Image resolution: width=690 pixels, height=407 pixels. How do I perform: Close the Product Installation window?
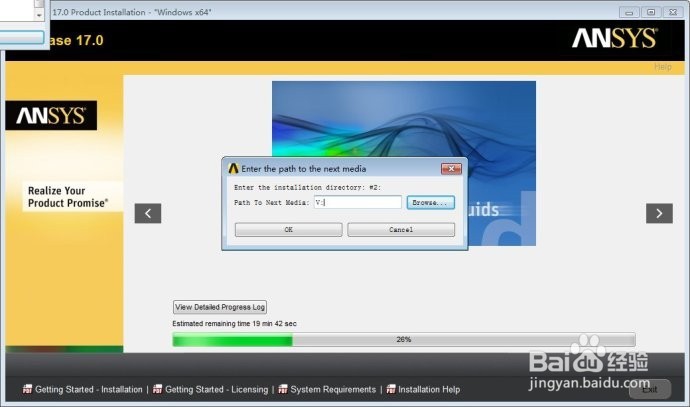673,12
